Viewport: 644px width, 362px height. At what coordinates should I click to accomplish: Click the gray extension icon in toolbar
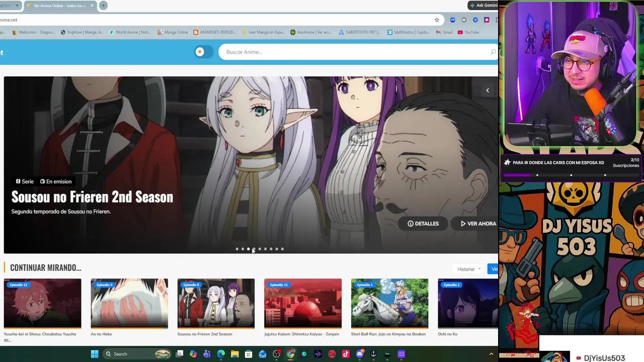(464, 20)
